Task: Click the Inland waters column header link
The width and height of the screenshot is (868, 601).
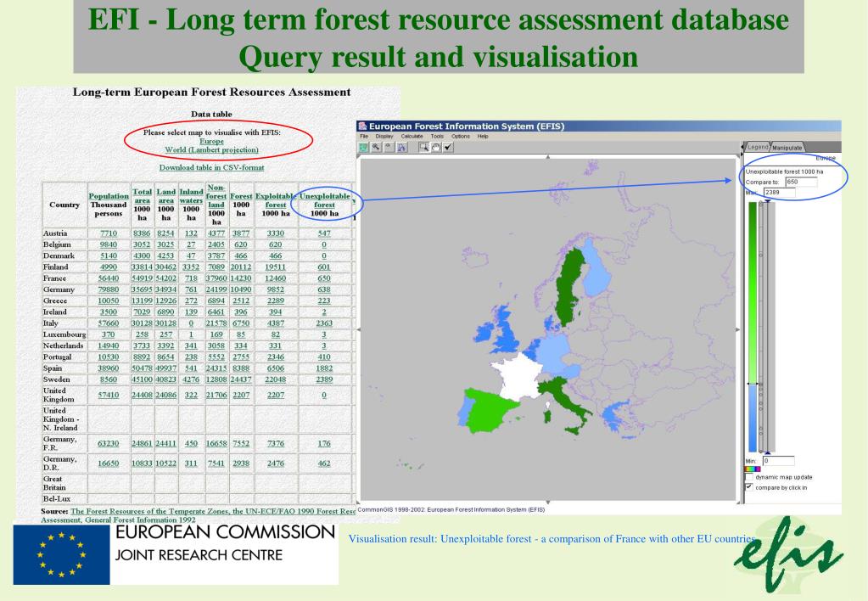Action: tap(191, 196)
